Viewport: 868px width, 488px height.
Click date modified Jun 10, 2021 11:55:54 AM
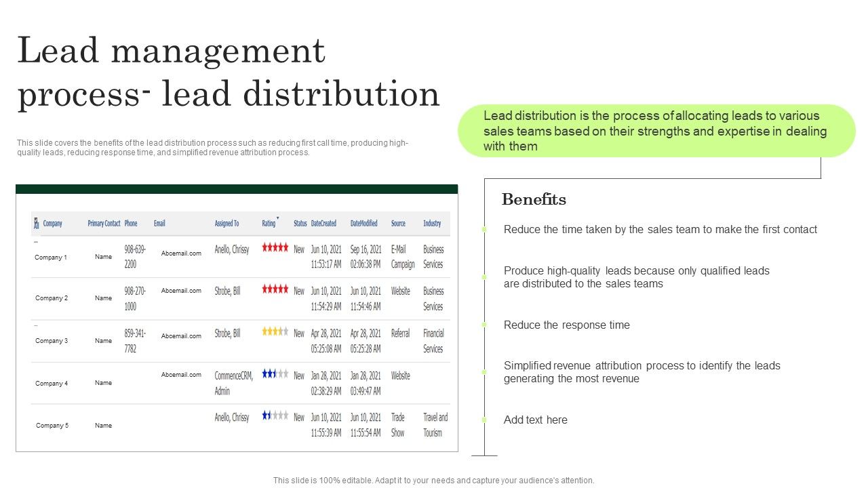[366, 425]
